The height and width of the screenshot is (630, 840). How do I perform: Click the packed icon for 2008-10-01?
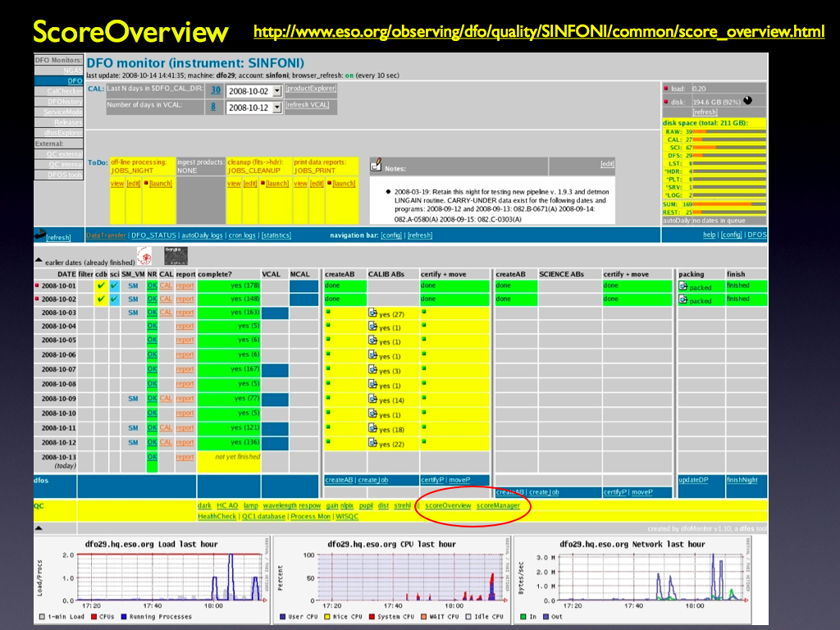[x=683, y=286]
